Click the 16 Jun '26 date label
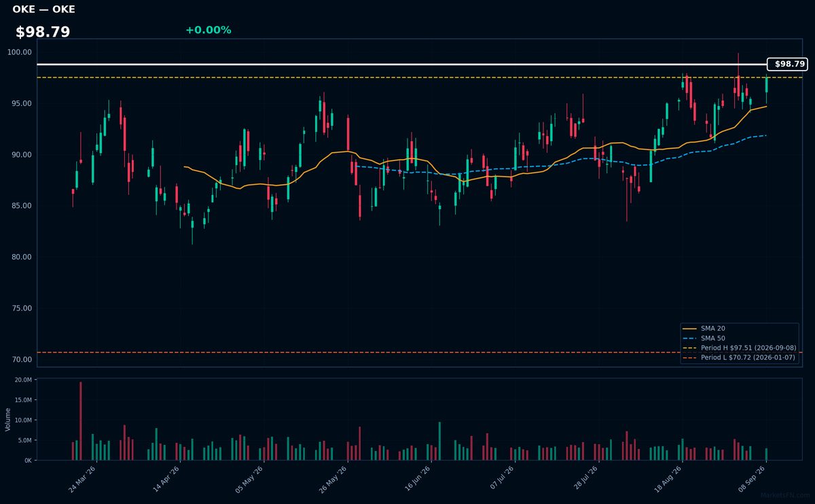This screenshot has height=504, width=815. (x=417, y=480)
